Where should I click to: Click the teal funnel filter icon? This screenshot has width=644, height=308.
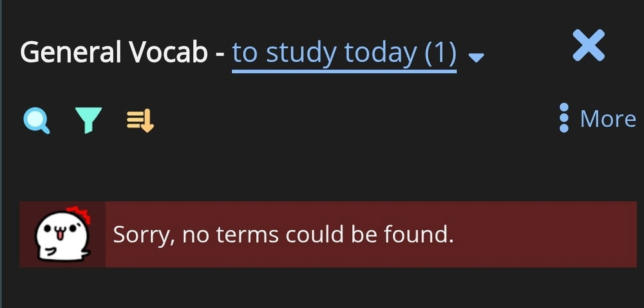coord(88,120)
